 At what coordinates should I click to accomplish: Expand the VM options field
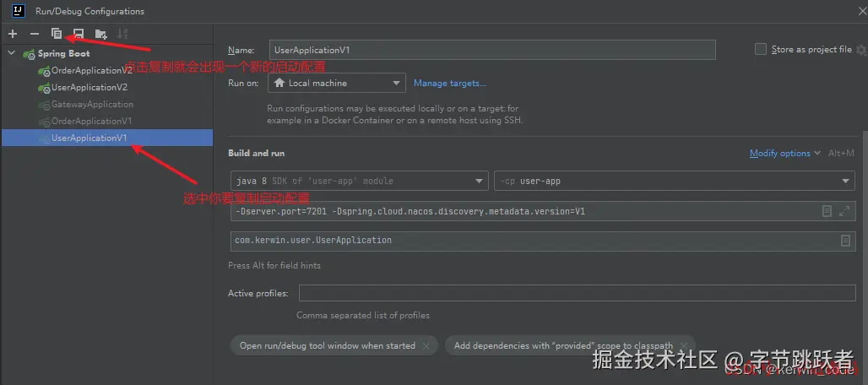844,211
